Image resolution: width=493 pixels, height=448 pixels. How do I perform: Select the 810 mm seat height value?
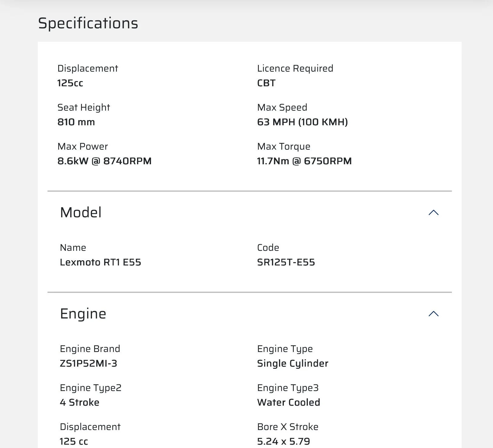[x=76, y=122]
